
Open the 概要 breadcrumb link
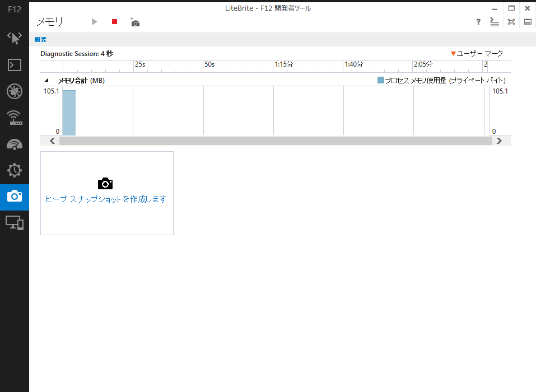tap(40, 39)
